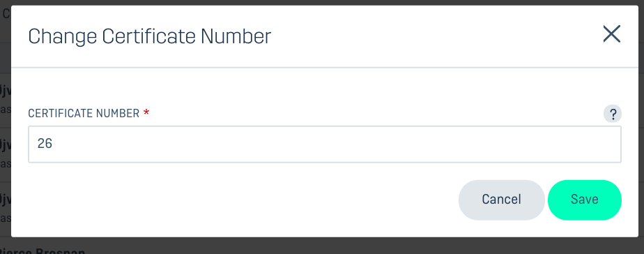Click the dimmed Pierce Bresnan row behind the dialog
This screenshot has height=254, width=644.
(x=43, y=251)
